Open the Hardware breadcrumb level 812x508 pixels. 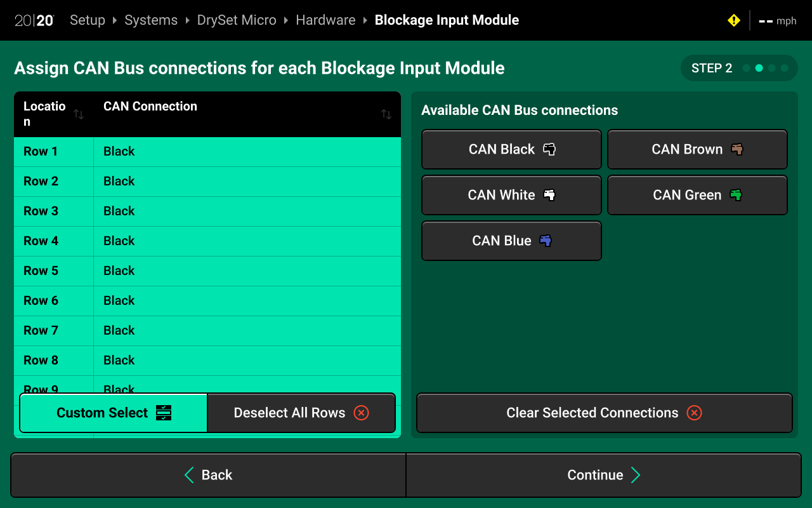pyautogui.click(x=325, y=20)
